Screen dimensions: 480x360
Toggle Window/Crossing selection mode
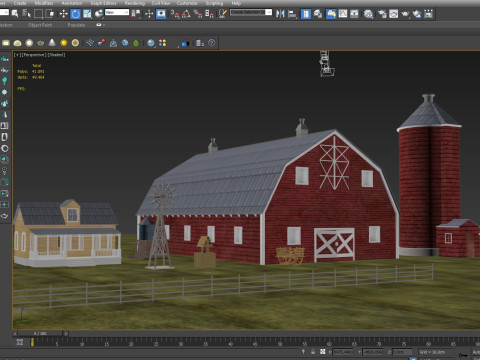(50, 14)
